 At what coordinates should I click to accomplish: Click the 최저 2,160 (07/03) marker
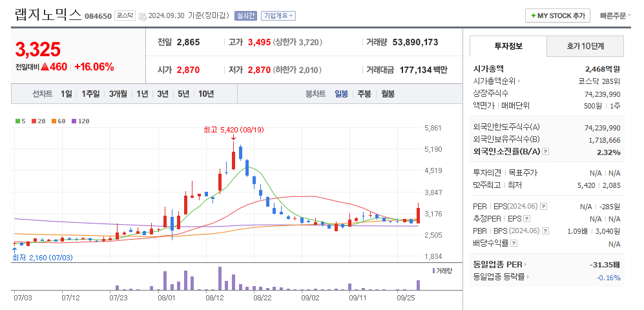click(43, 258)
